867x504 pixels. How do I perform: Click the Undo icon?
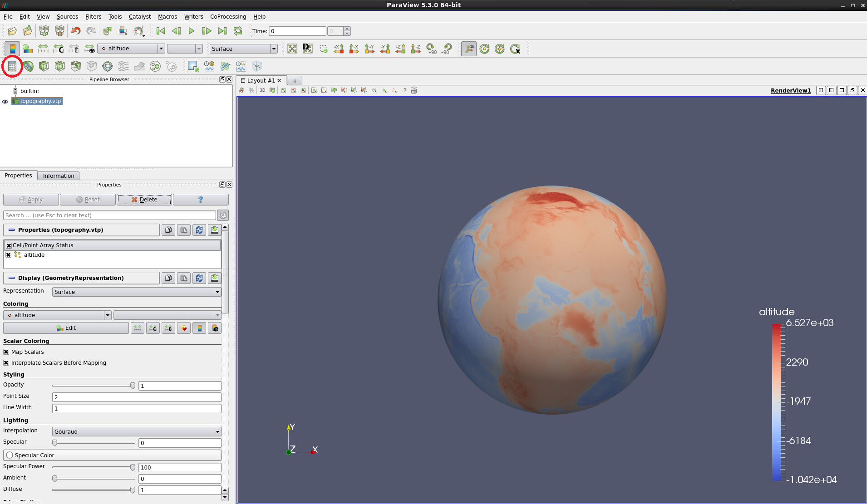(76, 31)
